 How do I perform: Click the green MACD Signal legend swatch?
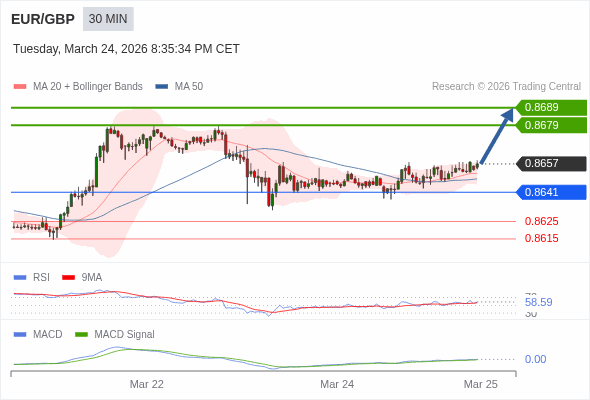pos(81,335)
